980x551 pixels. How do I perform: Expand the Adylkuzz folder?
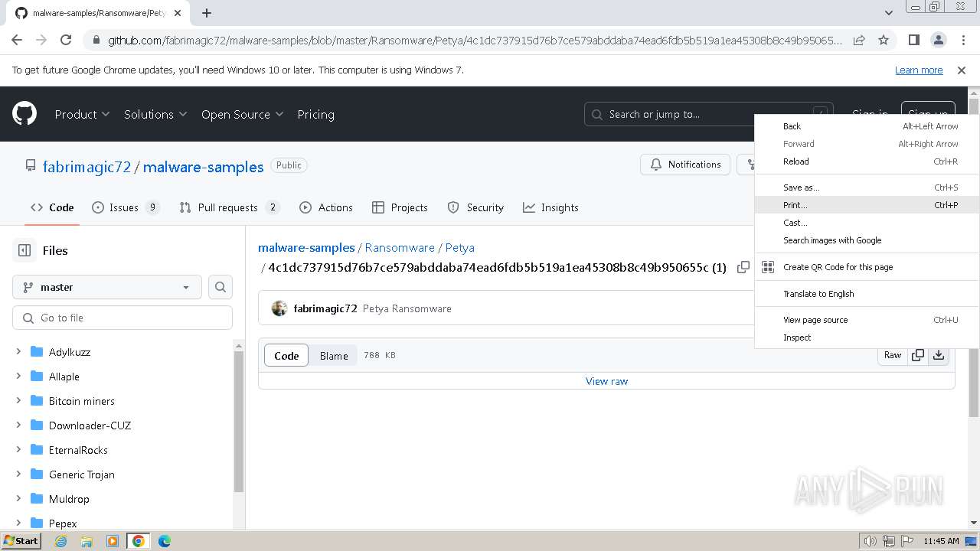[18, 352]
